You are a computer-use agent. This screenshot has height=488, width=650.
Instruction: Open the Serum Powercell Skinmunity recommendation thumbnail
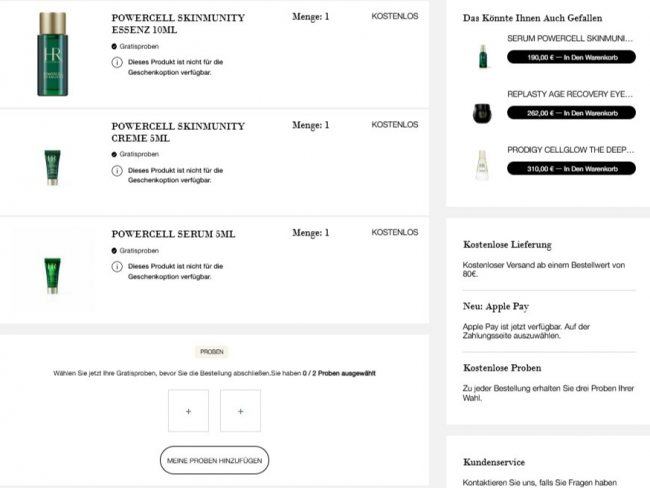[x=483, y=56]
